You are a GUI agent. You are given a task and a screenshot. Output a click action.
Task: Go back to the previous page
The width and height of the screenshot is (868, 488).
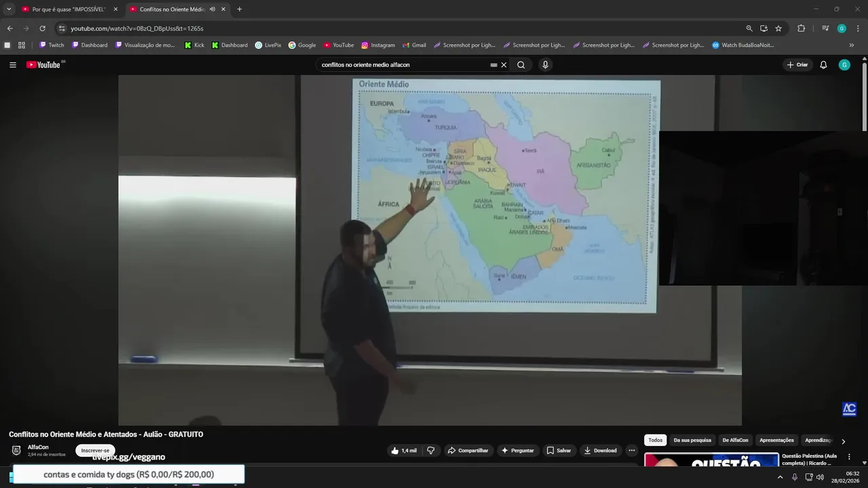[x=9, y=28]
